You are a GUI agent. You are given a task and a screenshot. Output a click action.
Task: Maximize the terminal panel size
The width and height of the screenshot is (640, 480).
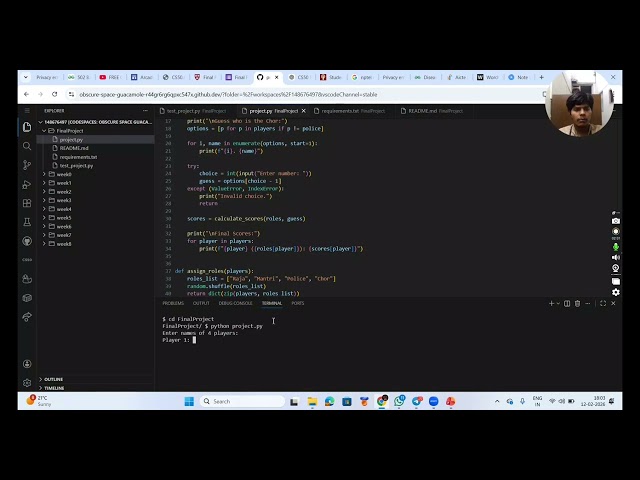pos(603,303)
